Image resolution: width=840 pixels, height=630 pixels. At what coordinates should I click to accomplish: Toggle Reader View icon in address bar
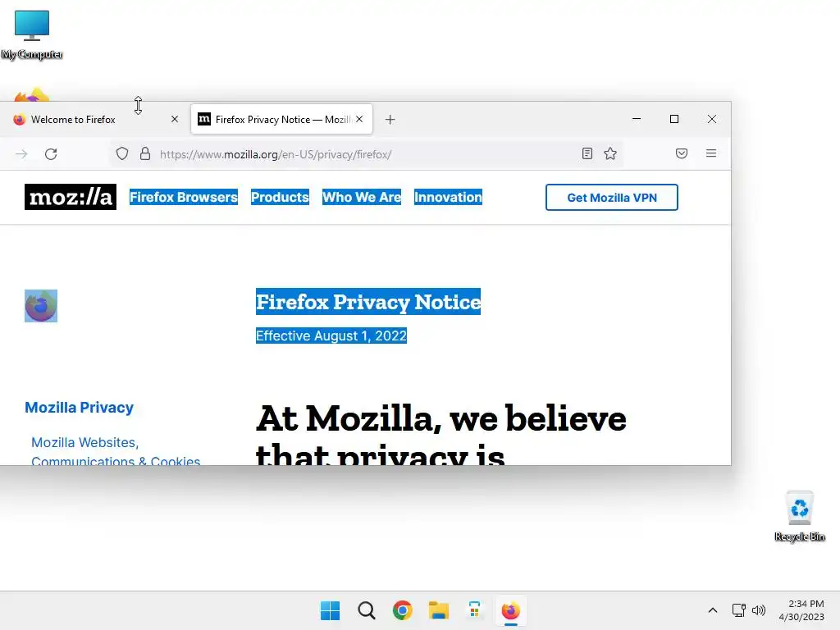pos(587,153)
